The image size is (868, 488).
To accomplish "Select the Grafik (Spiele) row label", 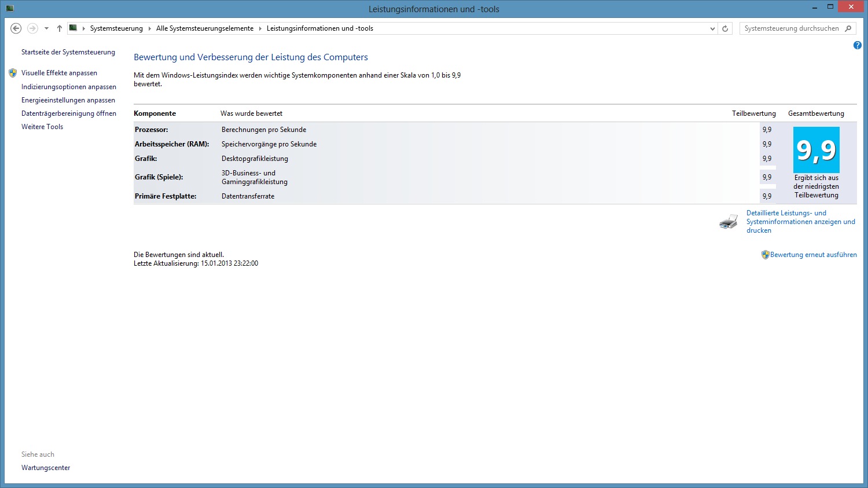I will (x=159, y=177).
